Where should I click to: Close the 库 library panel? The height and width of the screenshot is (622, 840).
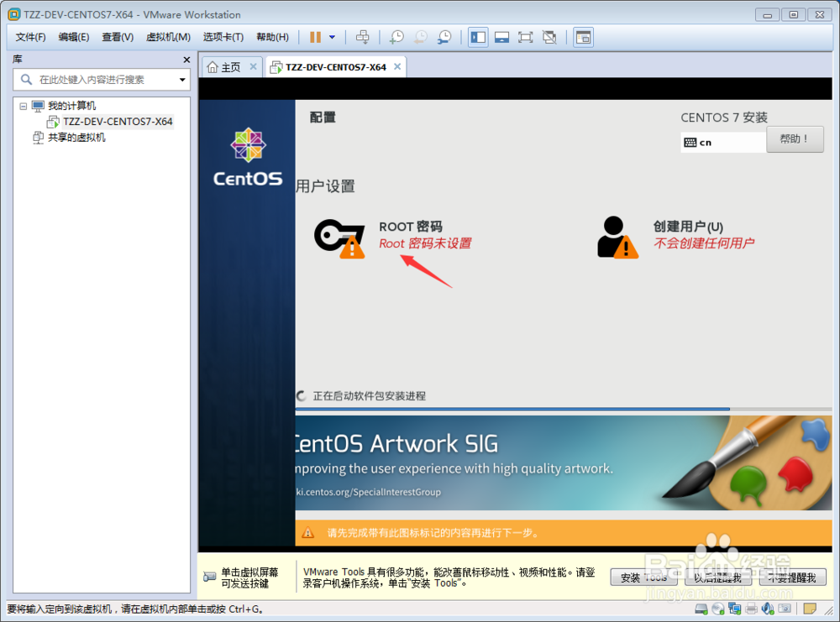point(186,60)
